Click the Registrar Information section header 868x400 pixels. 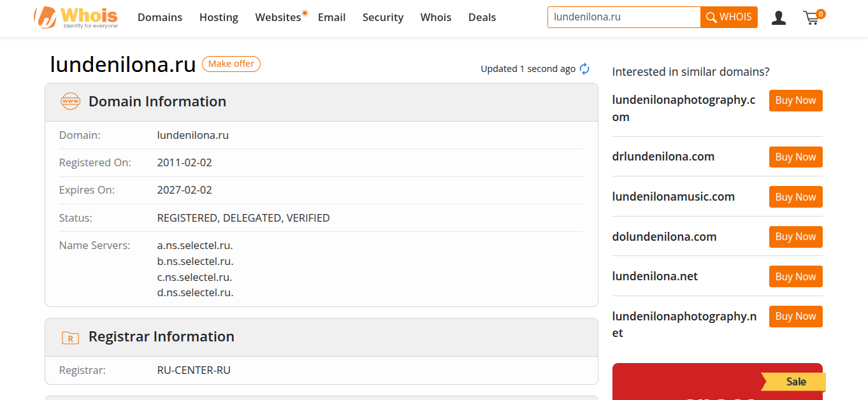(x=321, y=337)
